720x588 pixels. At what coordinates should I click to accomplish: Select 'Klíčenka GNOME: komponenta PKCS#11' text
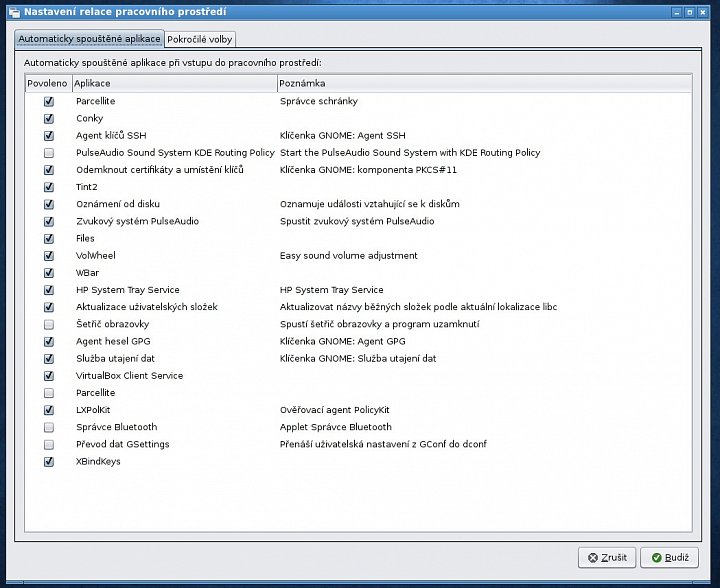coord(368,170)
